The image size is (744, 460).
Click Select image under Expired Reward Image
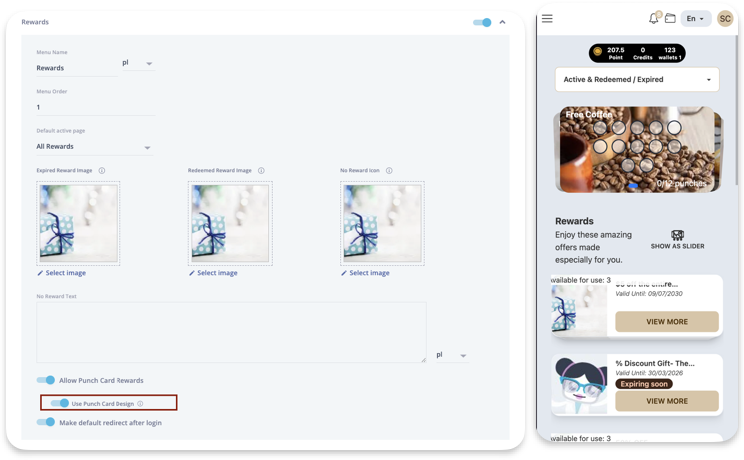(x=62, y=273)
